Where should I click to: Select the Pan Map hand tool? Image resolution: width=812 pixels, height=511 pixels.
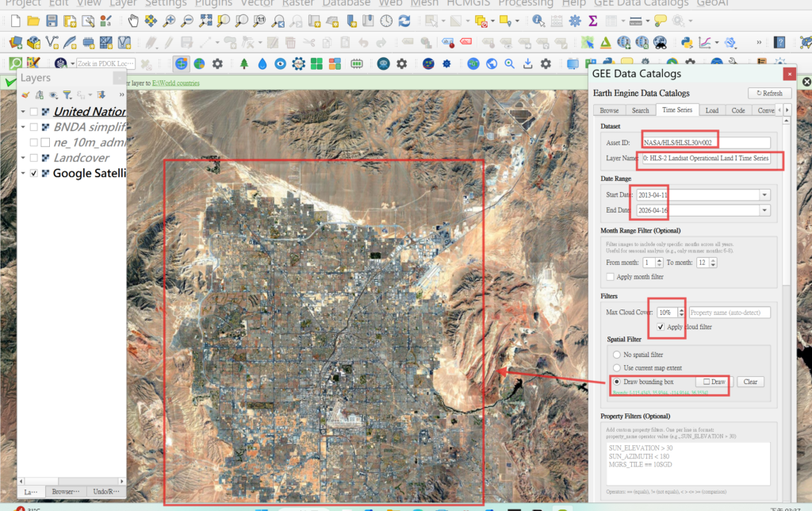point(132,21)
